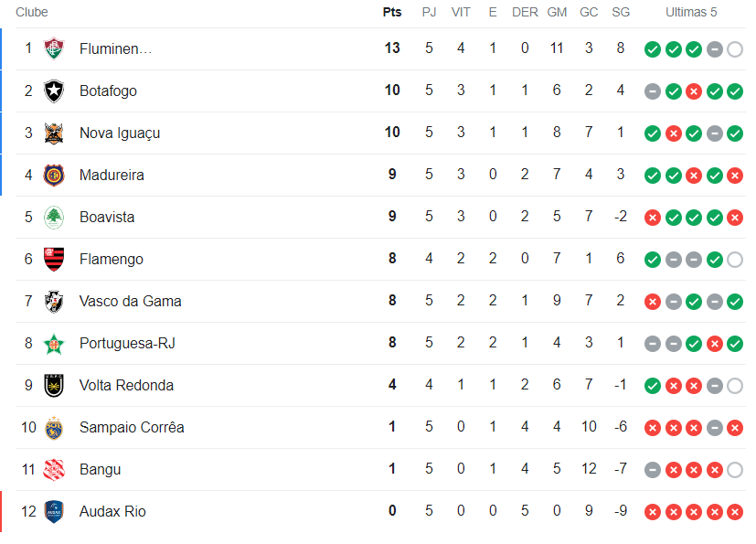756x544 pixels.
Task: Click the Madureira club crest
Action: tap(54, 175)
